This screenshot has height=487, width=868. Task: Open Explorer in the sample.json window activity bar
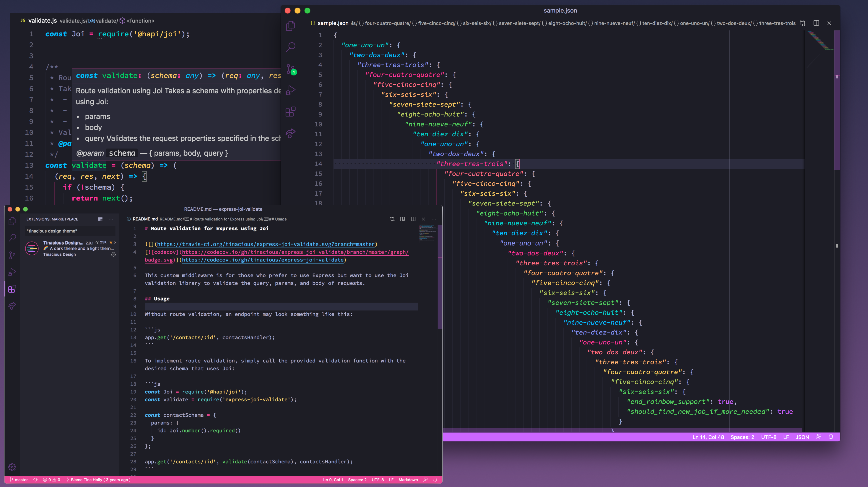(x=290, y=26)
